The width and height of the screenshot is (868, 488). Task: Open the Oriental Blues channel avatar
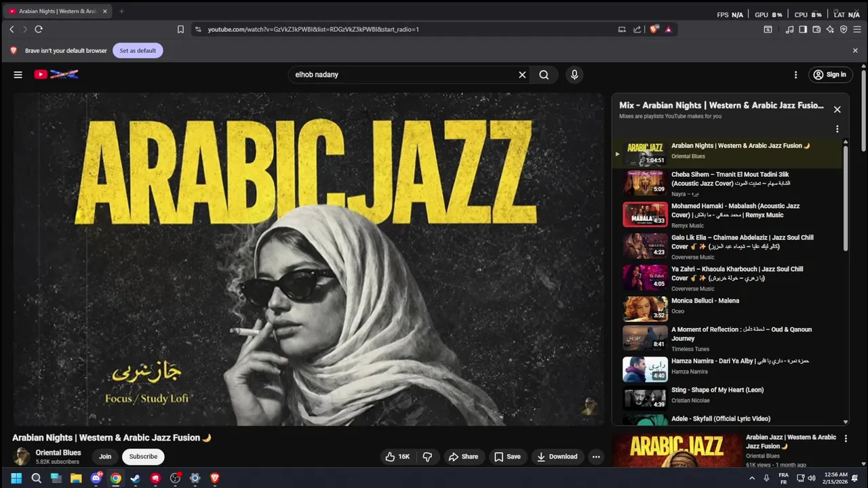[22, 457]
